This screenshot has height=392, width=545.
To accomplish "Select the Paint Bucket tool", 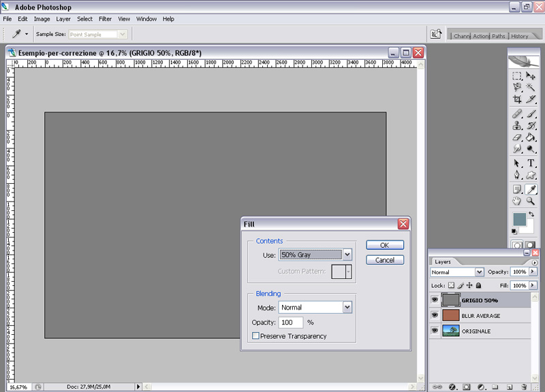I will (531, 137).
